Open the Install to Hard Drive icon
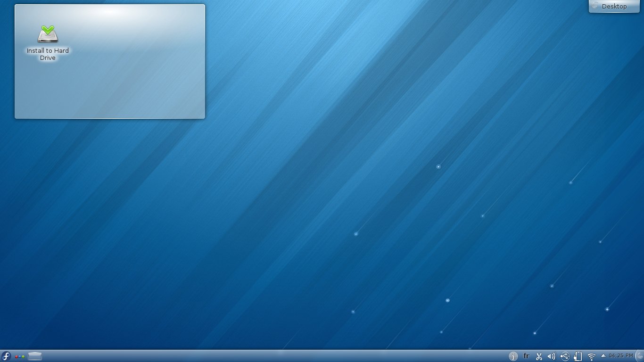The width and height of the screenshot is (644, 362). [48, 34]
